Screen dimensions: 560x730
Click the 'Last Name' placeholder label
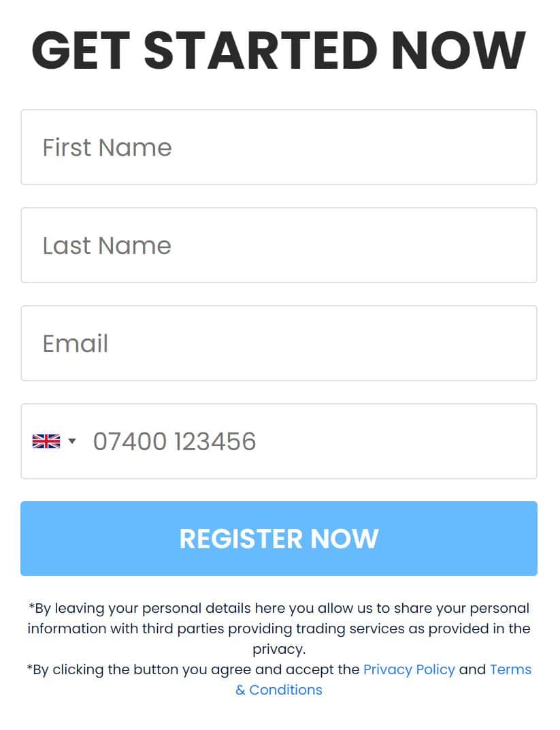[x=107, y=246]
